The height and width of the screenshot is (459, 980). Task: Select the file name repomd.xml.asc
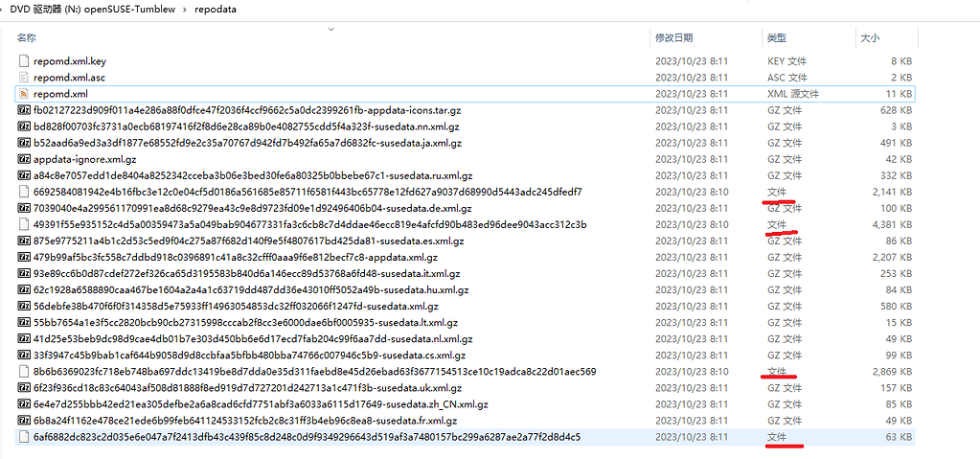[69, 78]
